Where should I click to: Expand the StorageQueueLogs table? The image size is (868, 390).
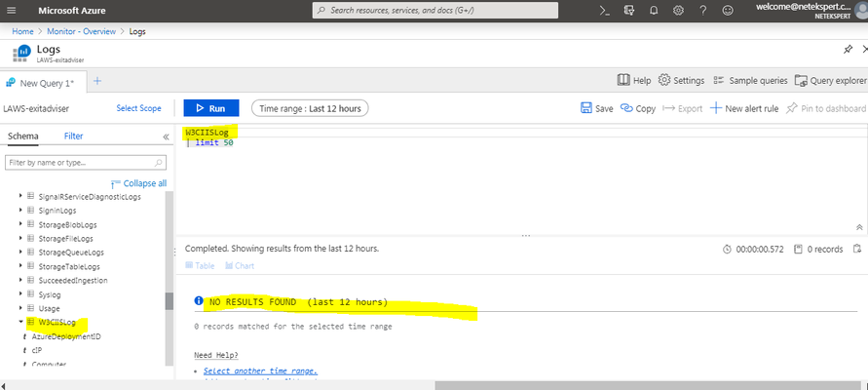click(x=21, y=253)
